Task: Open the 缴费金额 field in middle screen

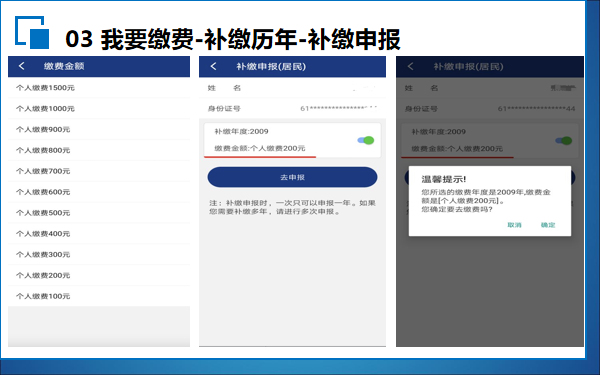Action: coord(260,148)
